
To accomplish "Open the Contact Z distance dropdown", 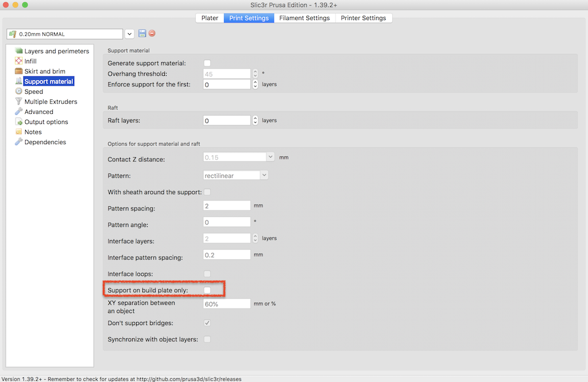I will tap(270, 157).
